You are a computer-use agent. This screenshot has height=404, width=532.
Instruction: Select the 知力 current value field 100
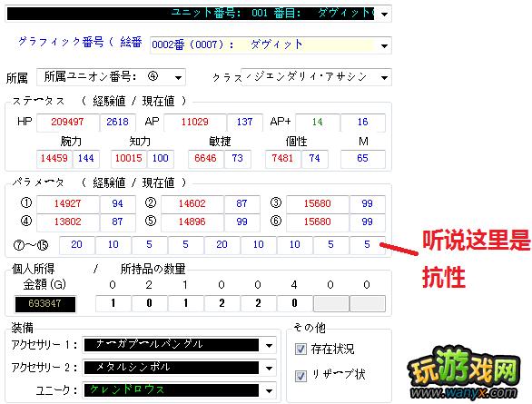161,158
